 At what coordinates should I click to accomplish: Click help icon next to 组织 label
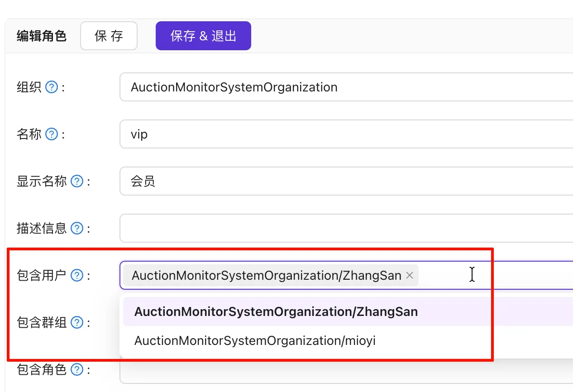pos(52,87)
